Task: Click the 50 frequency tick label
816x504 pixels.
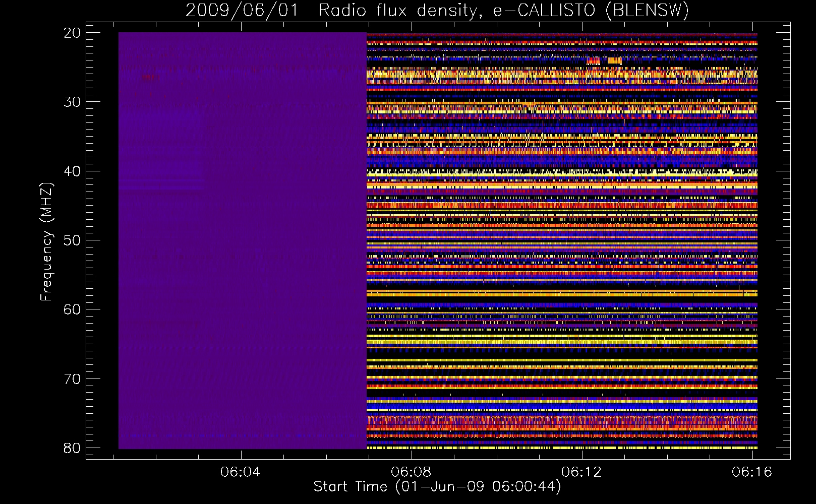Action: coord(72,240)
